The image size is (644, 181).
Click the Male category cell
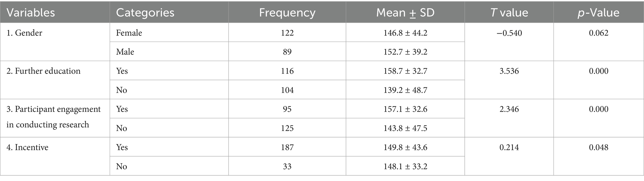[x=125, y=52]
